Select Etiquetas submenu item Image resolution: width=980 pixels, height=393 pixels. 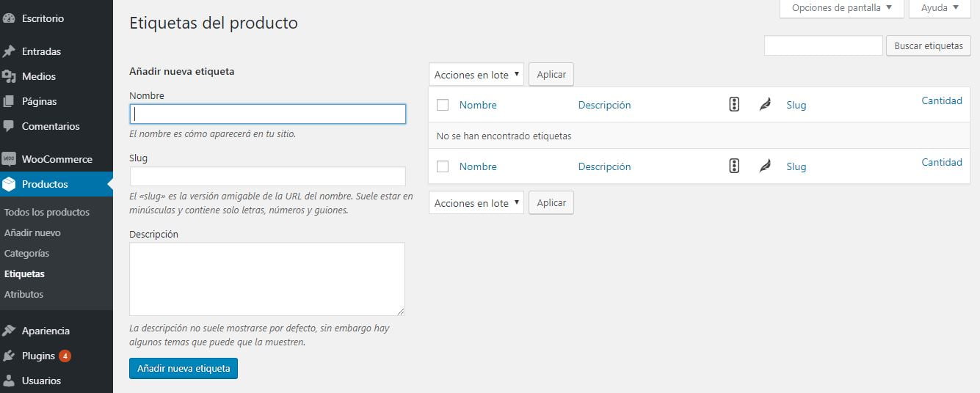click(x=24, y=273)
